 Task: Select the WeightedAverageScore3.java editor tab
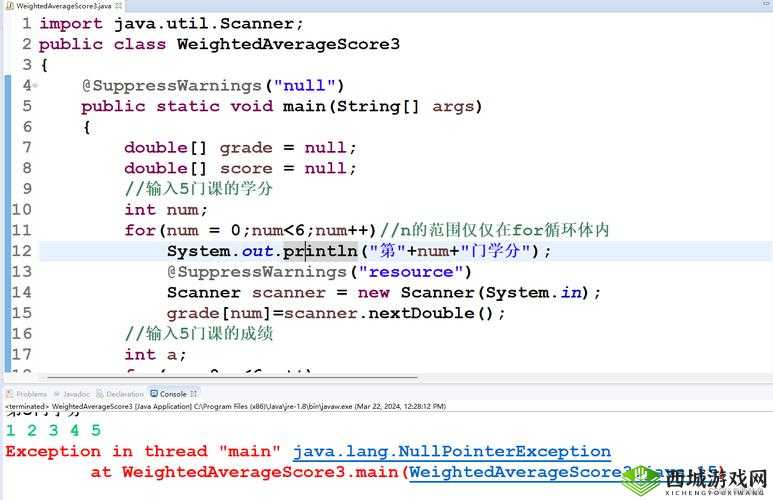pyautogui.click(x=64, y=6)
